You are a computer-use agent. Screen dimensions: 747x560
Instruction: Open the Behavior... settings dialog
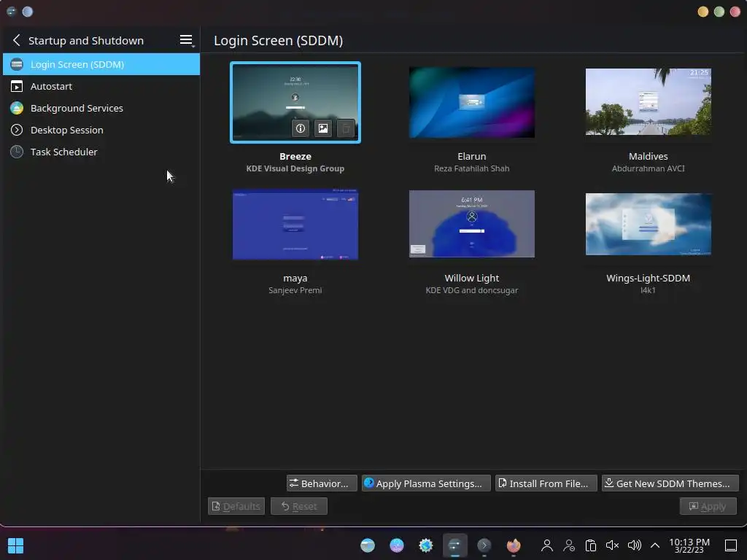[322, 483]
